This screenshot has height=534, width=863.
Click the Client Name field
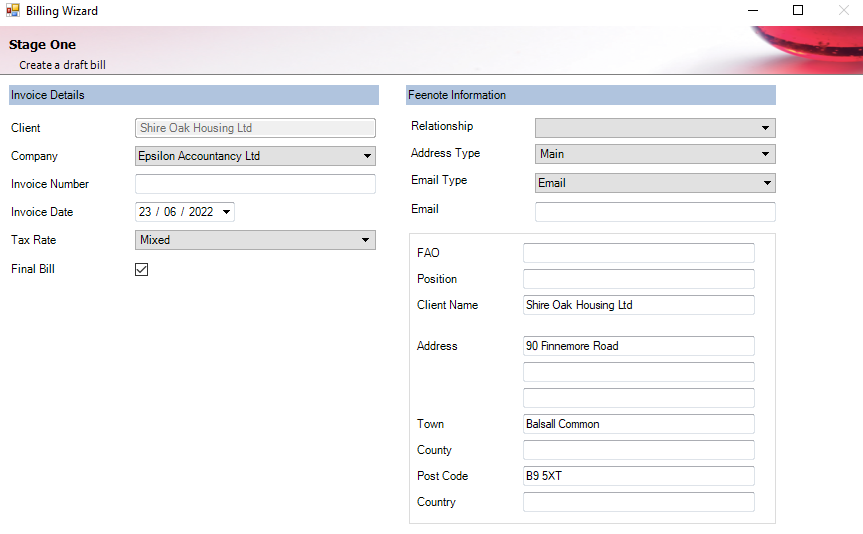tap(638, 305)
